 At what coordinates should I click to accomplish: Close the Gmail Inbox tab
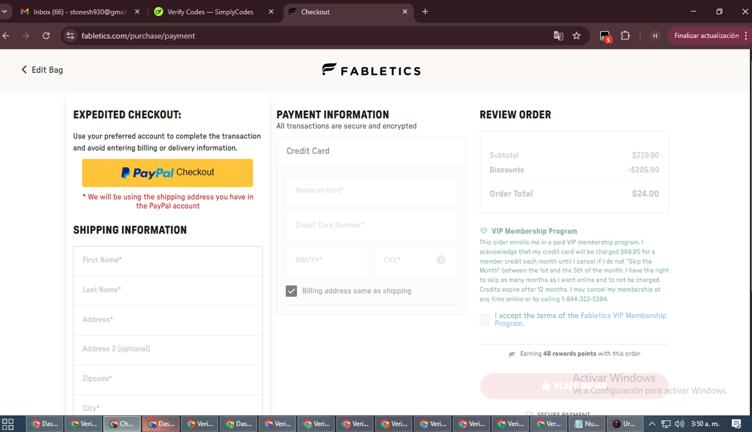coord(137,12)
